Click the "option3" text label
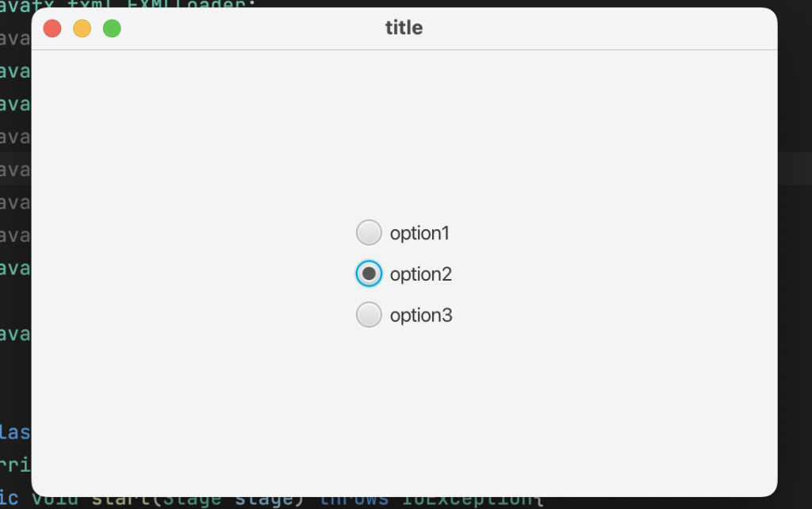The height and width of the screenshot is (509, 812). pos(420,316)
